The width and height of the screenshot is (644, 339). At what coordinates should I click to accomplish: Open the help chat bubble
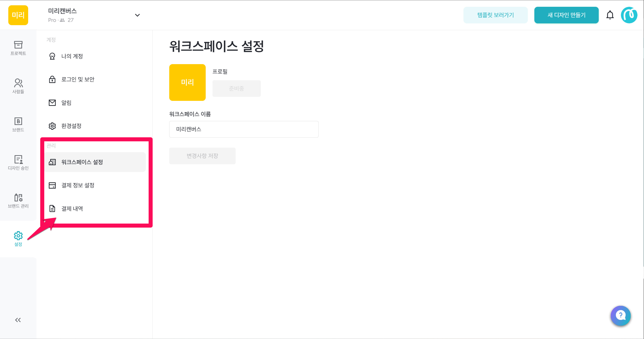pyautogui.click(x=620, y=315)
